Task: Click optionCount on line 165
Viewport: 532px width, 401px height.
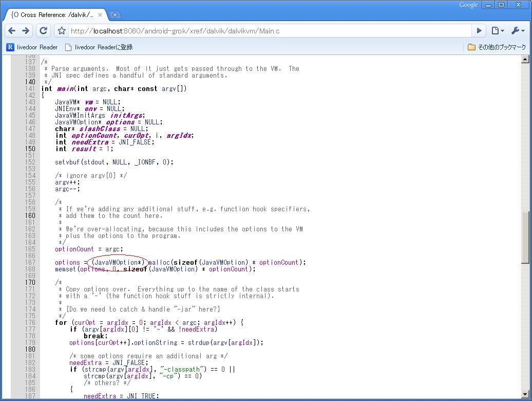Action: click(74, 249)
